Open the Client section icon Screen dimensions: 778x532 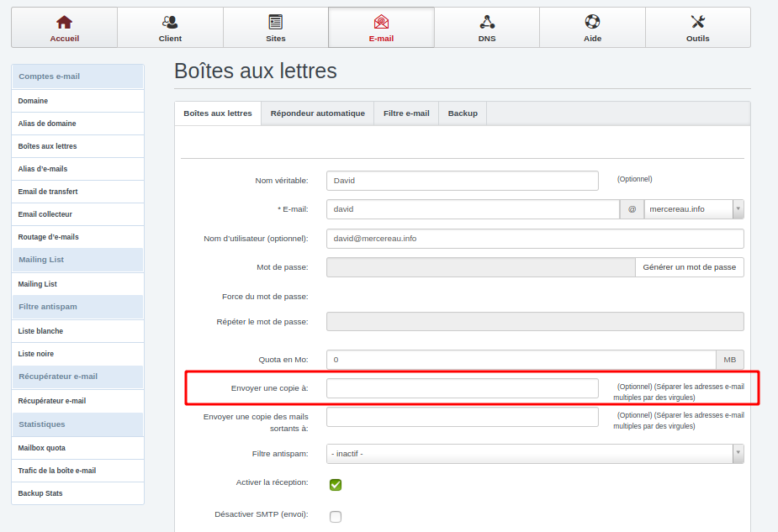tap(170, 22)
